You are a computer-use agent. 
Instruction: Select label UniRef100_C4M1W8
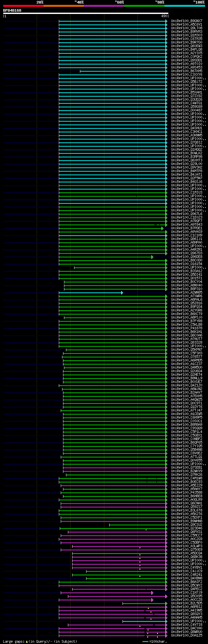187,478
